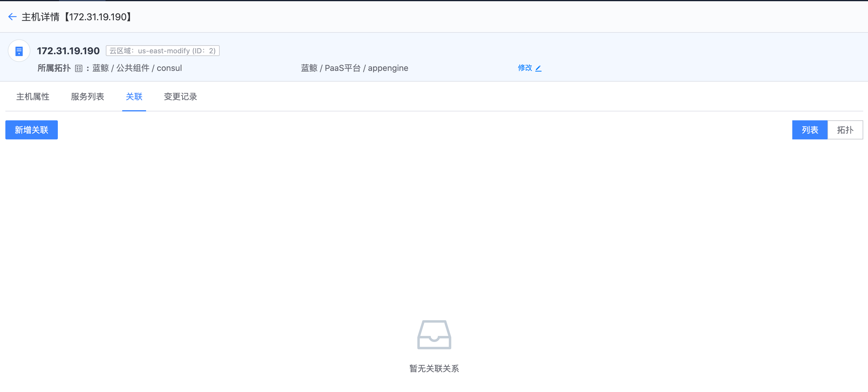Switch view to 拓扑 mode
The width and height of the screenshot is (868, 392).
pyautogui.click(x=845, y=130)
